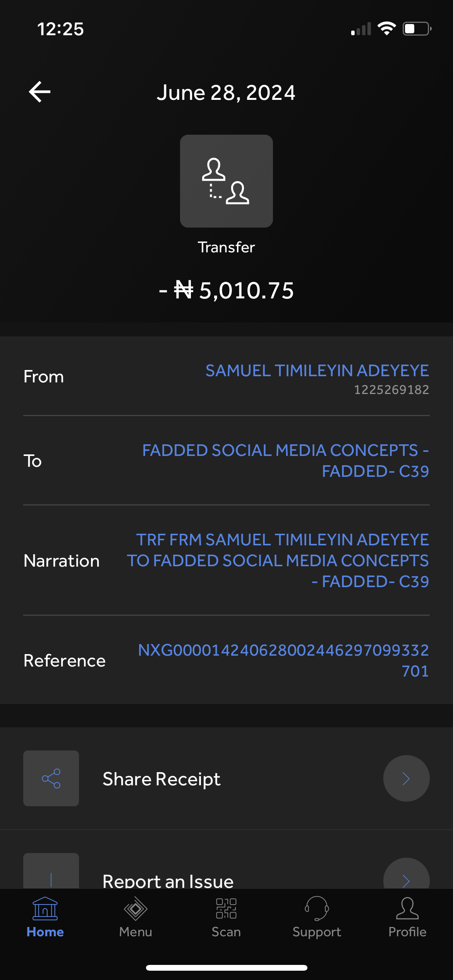The image size is (453, 980).
Task: Tap the battery indicator in status bar
Action: click(x=416, y=29)
